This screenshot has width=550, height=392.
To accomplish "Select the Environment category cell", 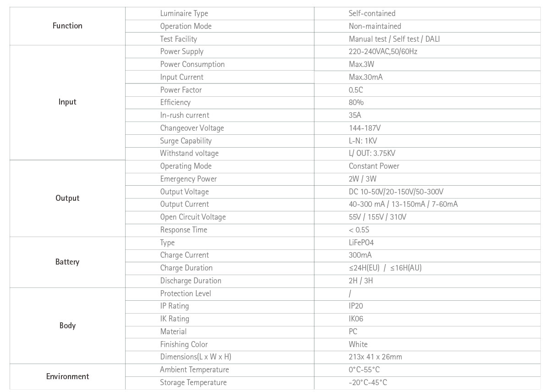I will (x=67, y=376).
